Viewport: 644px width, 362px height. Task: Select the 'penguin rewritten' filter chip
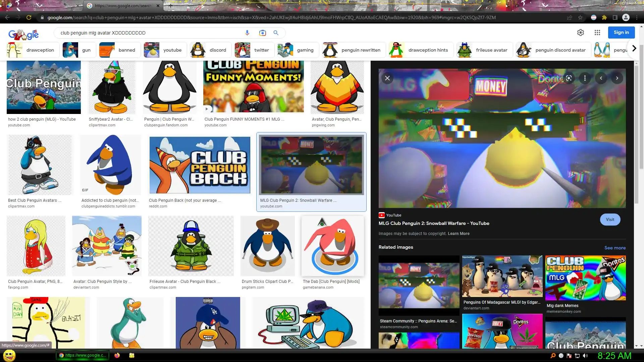pyautogui.click(x=354, y=50)
